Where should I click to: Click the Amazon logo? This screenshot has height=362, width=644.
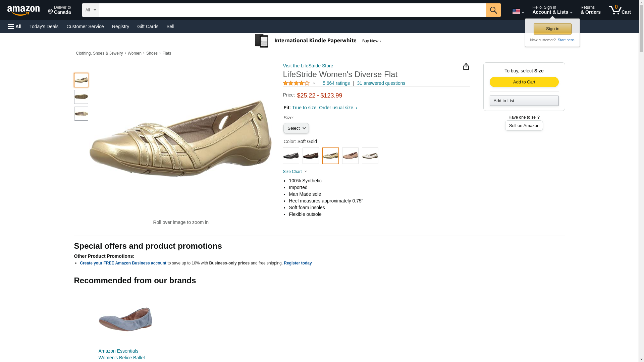point(23,10)
